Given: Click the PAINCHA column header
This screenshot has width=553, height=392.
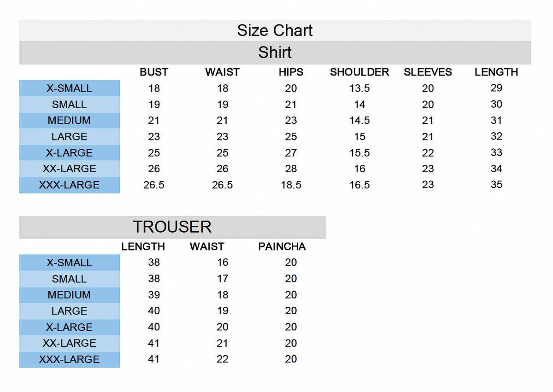Looking at the screenshot, I should coord(282,246).
